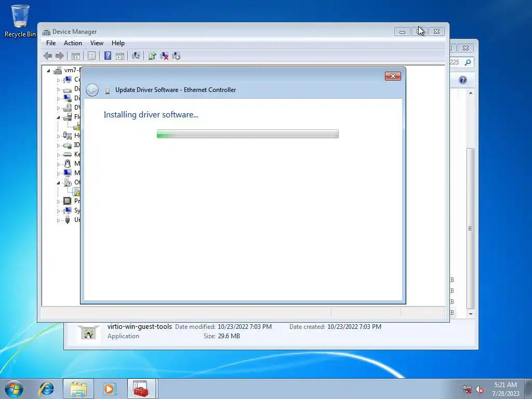Viewport: 532px width, 399px height.
Task: Expand the DVD drives node arrow
Action: point(58,108)
